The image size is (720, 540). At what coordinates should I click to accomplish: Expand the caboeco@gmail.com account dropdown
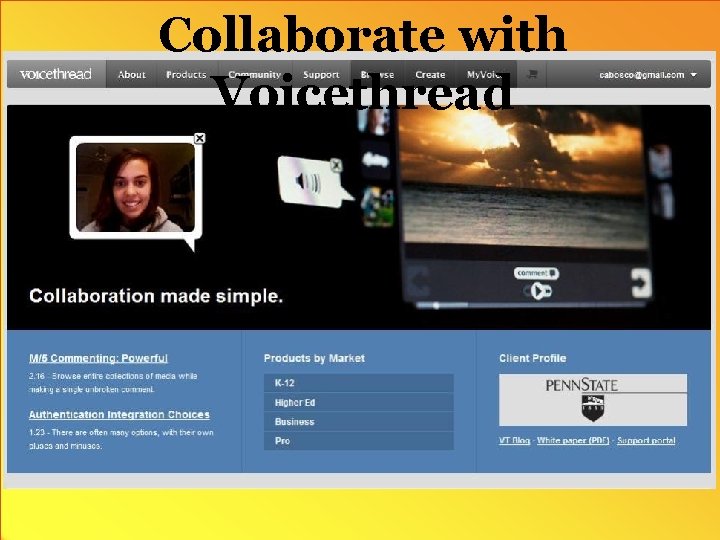point(647,75)
